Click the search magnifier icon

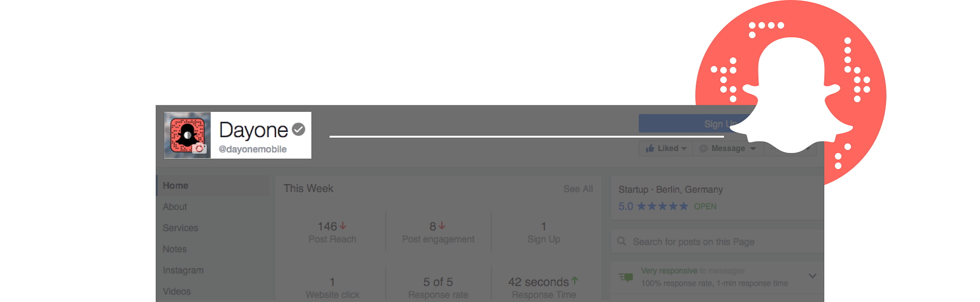point(622,241)
